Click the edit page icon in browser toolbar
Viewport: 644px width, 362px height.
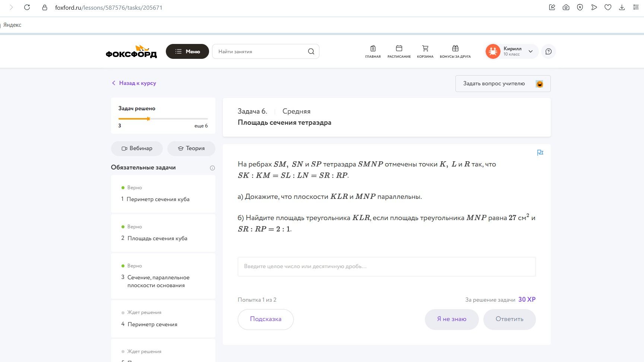pos(552,7)
